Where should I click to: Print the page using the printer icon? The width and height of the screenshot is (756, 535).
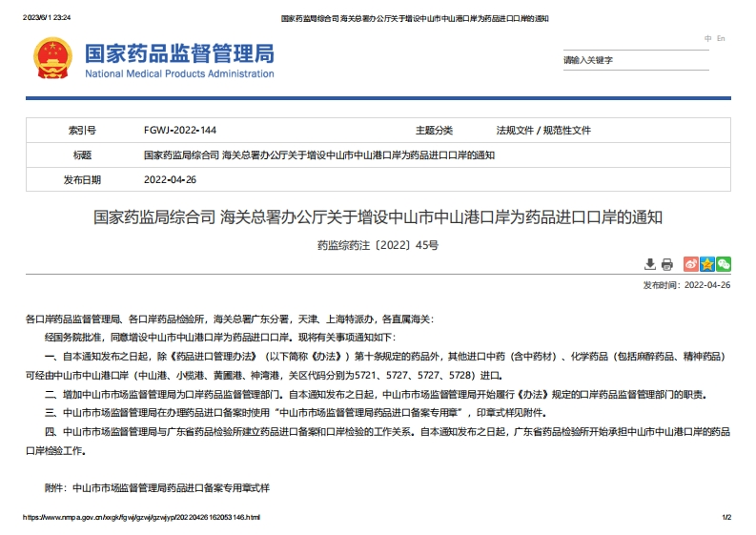click(x=667, y=264)
